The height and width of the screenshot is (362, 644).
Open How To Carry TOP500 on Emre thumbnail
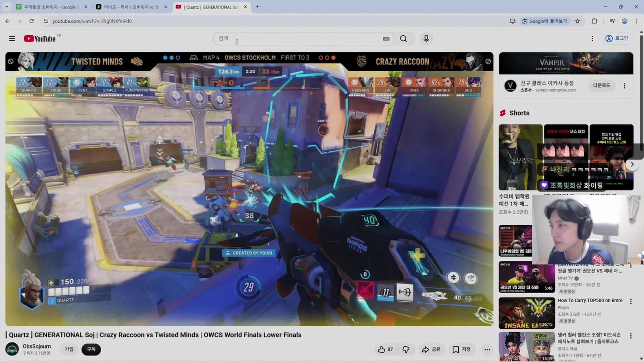point(527,313)
